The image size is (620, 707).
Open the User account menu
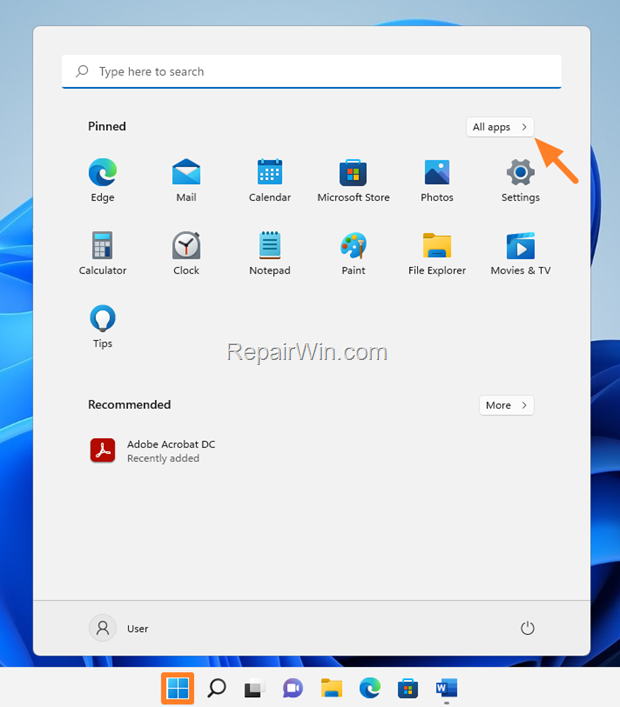tap(119, 628)
